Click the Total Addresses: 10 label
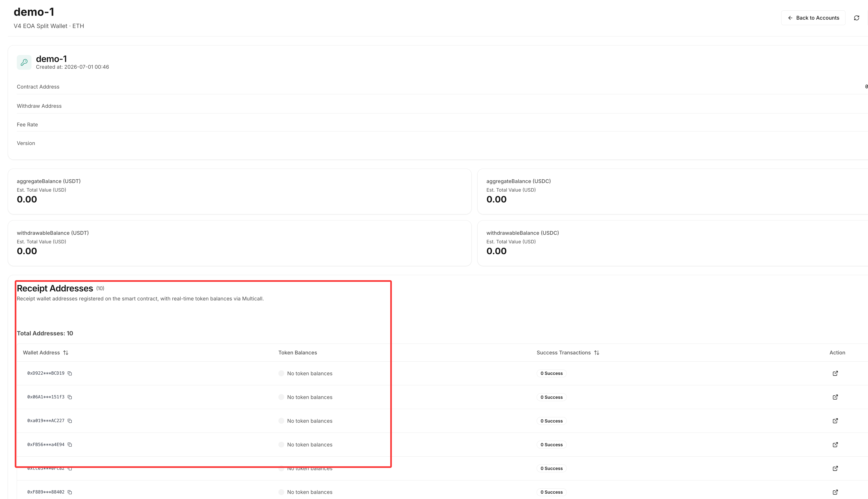Viewport: 868px width, 499px height. coord(45,333)
